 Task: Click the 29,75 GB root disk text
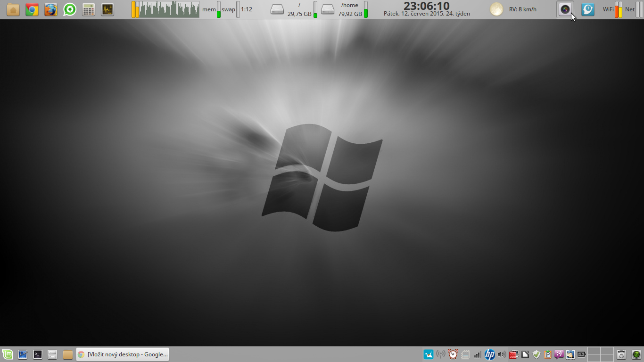pyautogui.click(x=300, y=14)
